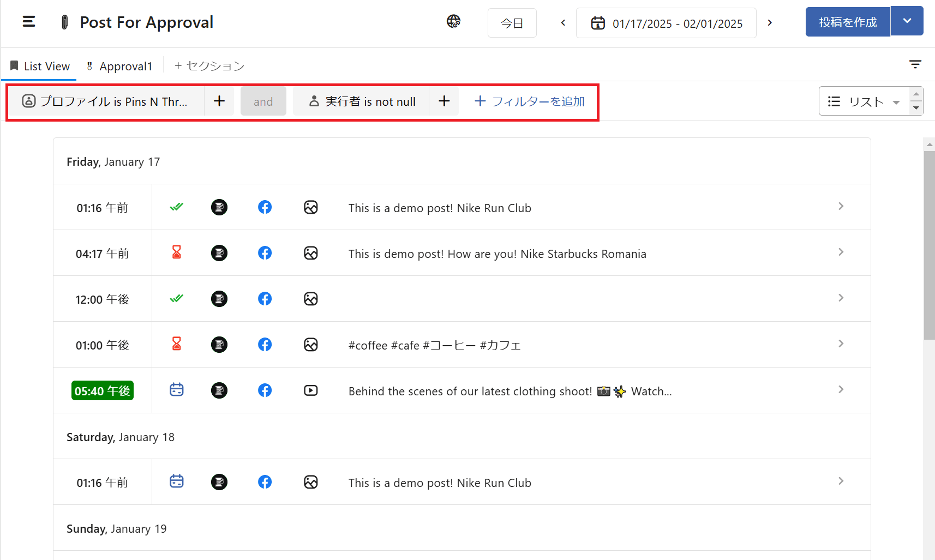Click profile avatar on 04:17 午前 post
935x560 pixels.
coord(219,253)
